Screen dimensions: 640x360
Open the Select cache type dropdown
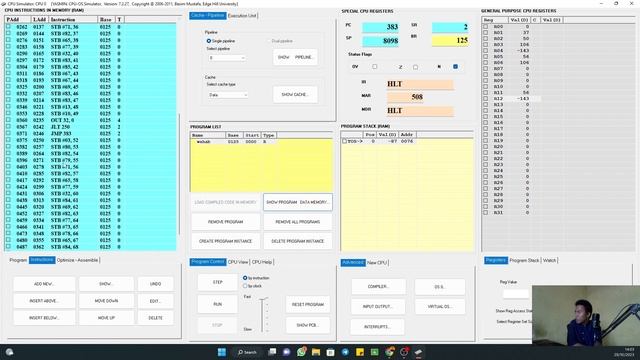click(227, 95)
